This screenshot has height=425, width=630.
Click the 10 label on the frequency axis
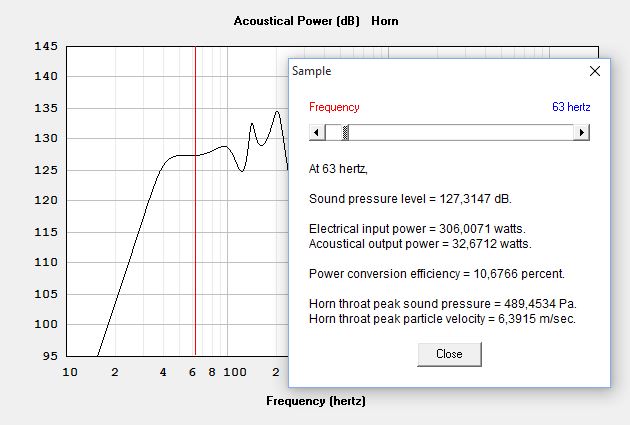pos(70,372)
